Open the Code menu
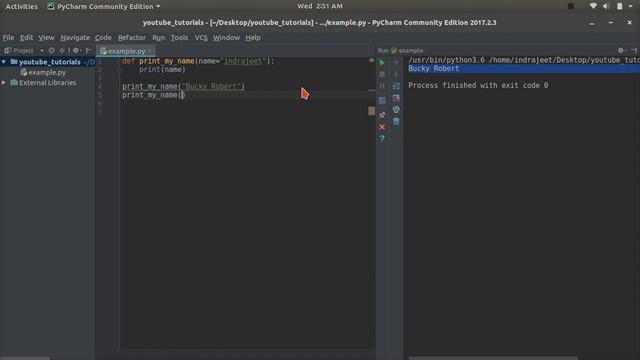Viewport: 640px width, 360px height. 103,38
